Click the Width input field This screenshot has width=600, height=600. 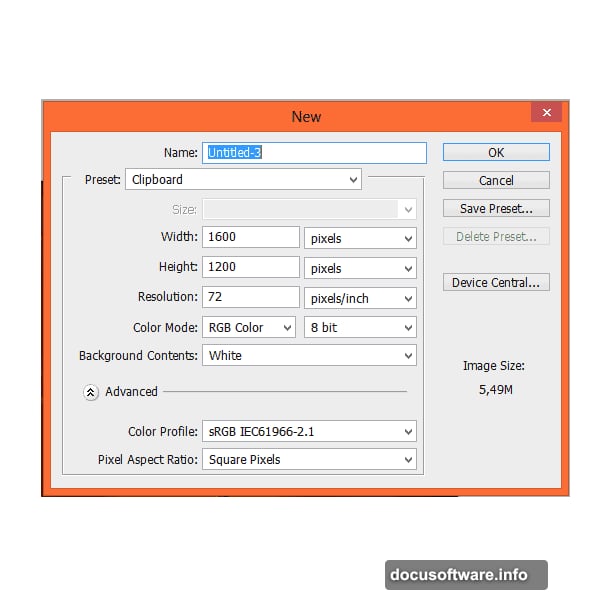pos(251,237)
